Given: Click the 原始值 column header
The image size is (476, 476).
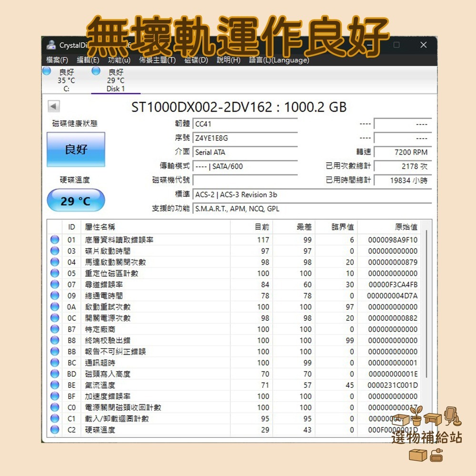Looking at the screenshot, I should (x=389, y=227).
